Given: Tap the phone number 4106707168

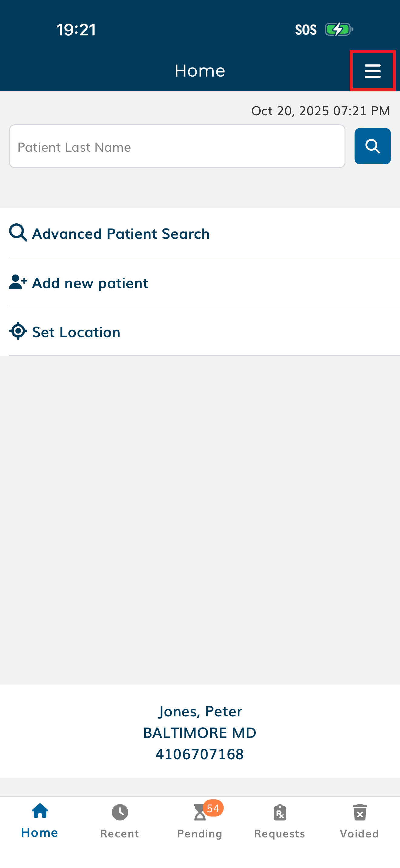Looking at the screenshot, I should (x=200, y=754).
